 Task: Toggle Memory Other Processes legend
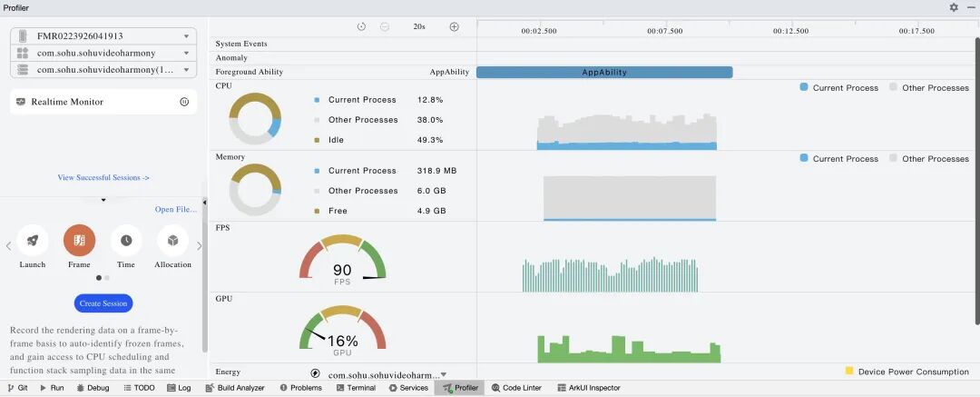929,158
